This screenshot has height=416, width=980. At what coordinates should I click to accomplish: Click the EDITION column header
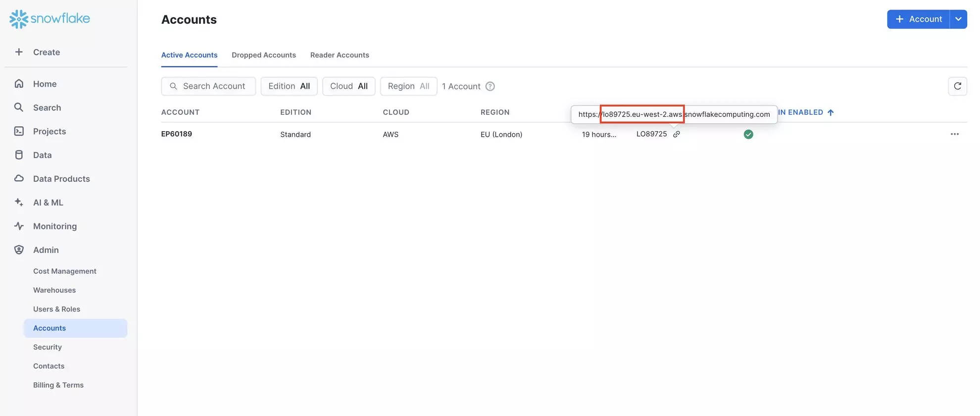coord(295,112)
